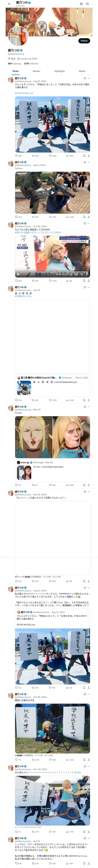The height and width of the screenshot is (868, 98).
Task: Open the 27.7K Followers list
Action: [31, 64]
